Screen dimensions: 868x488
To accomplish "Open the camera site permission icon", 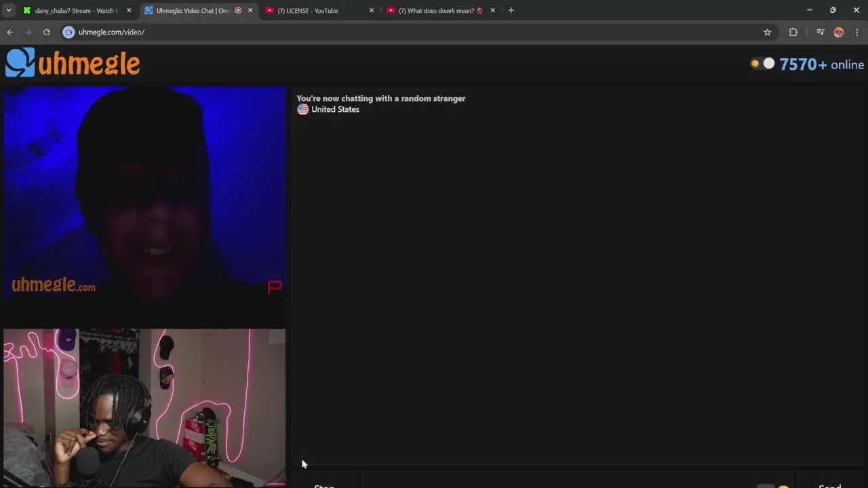I will (x=68, y=32).
